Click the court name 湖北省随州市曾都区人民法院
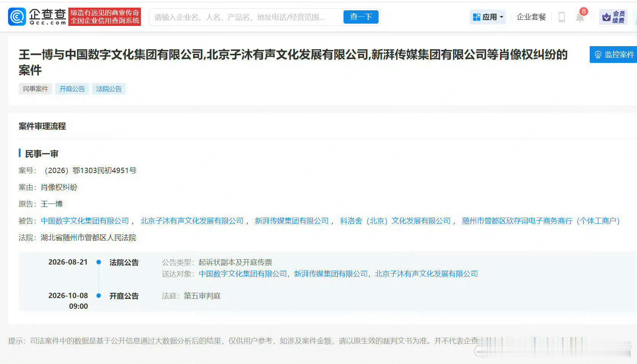This screenshot has width=637, height=364. 89,237
